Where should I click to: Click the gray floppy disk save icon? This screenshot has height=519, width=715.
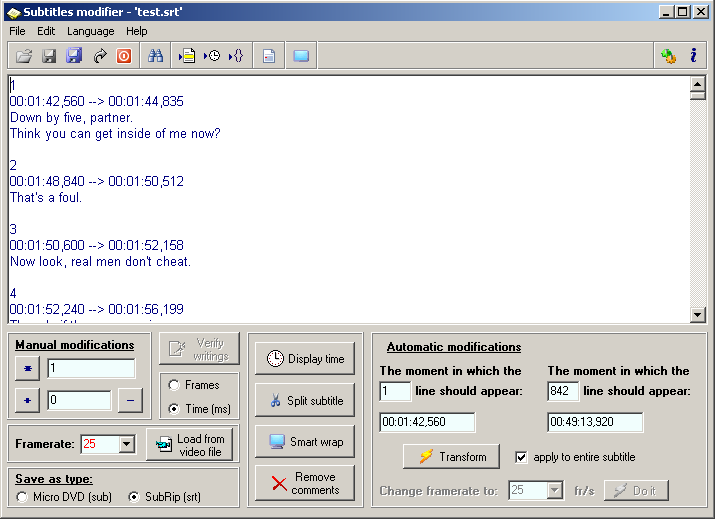(49, 56)
